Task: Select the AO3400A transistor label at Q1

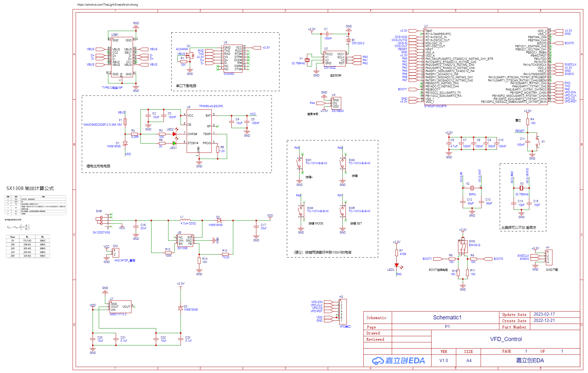Action: pos(182,49)
